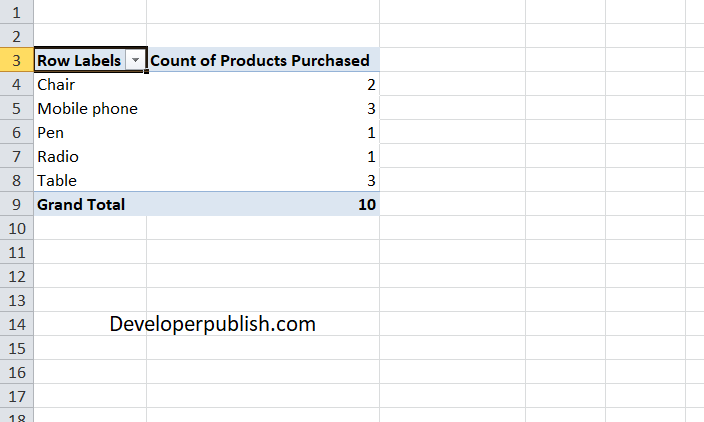704x422 pixels.
Task: Select the count value for Chair
Action: (263, 84)
